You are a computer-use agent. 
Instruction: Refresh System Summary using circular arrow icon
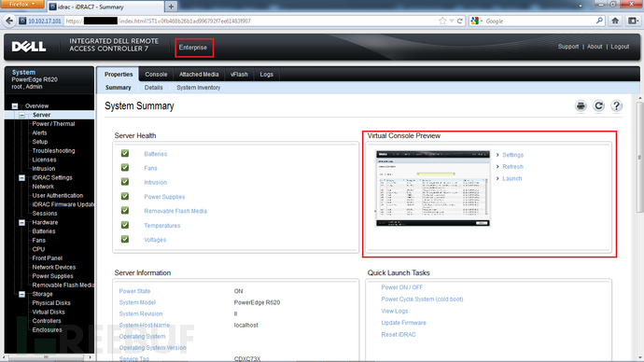pyautogui.click(x=598, y=105)
